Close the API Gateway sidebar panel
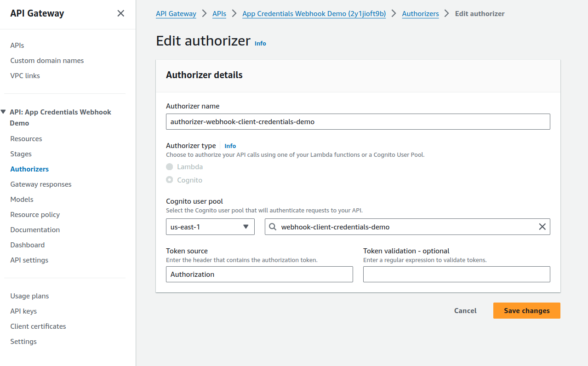 point(120,13)
